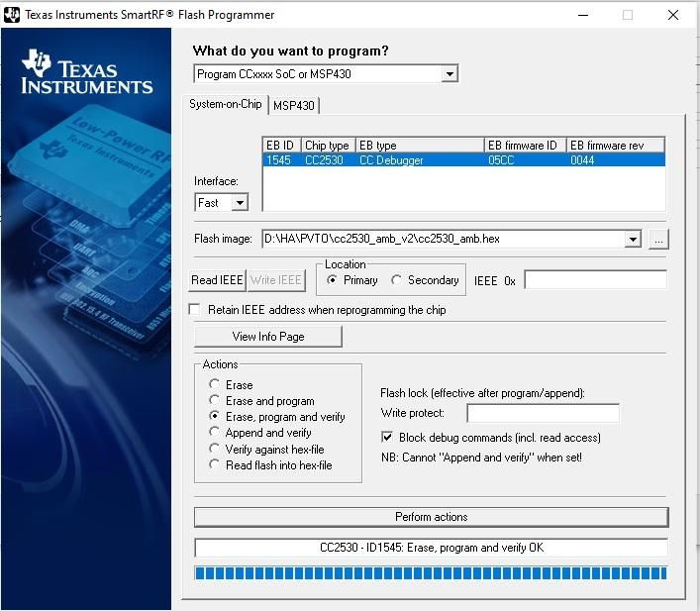The image size is (700, 611).
Task: Minimize the Flash Programmer window
Action: (583, 15)
